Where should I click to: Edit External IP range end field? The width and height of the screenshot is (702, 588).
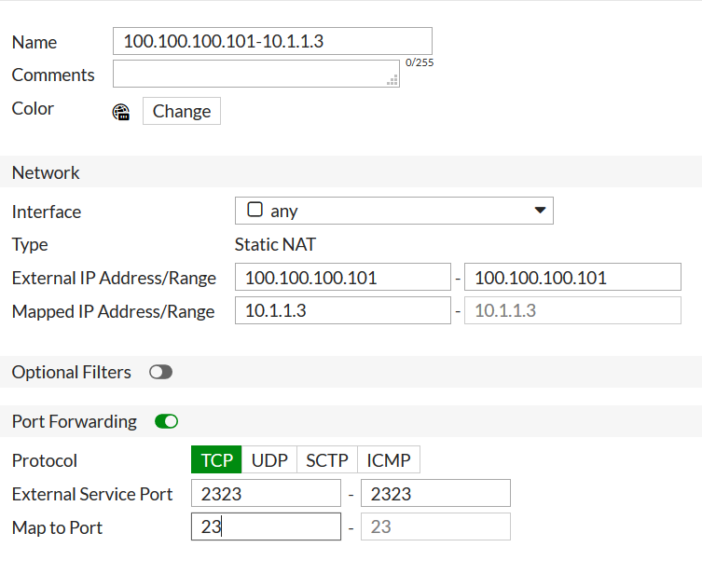[x=572, y=277]
